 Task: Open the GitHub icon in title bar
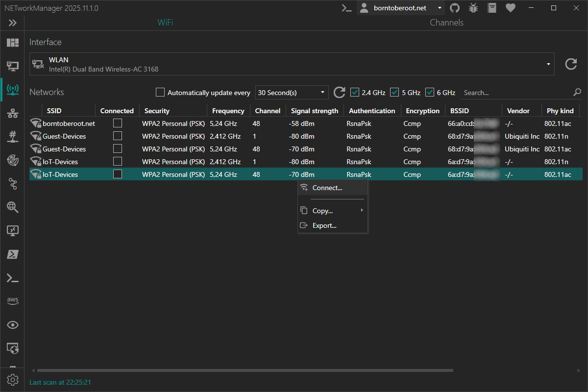tap(455, 8)
